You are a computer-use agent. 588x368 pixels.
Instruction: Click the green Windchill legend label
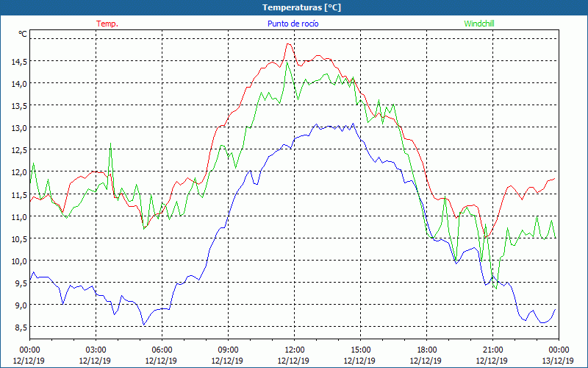(479, 24)
